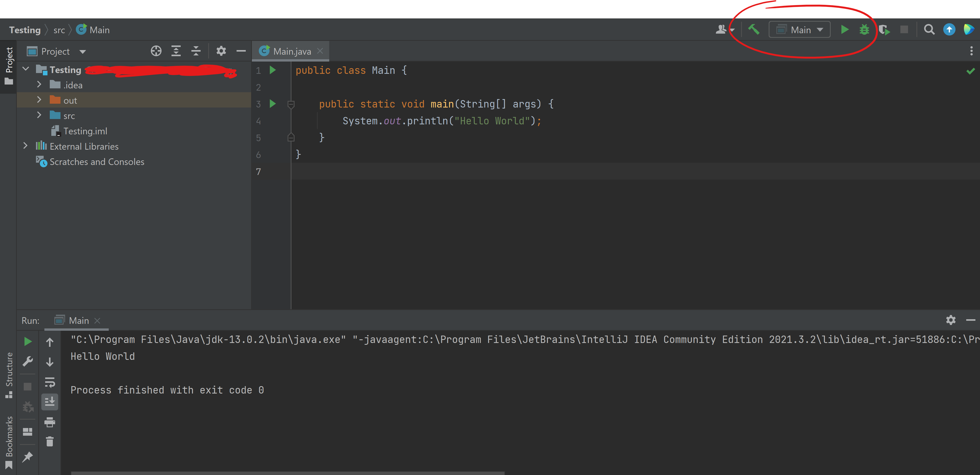The height and width of the screenshot is (475, 980).
Task: Click the blue IDE update arrow icon
Action: (x=949, y=29)
